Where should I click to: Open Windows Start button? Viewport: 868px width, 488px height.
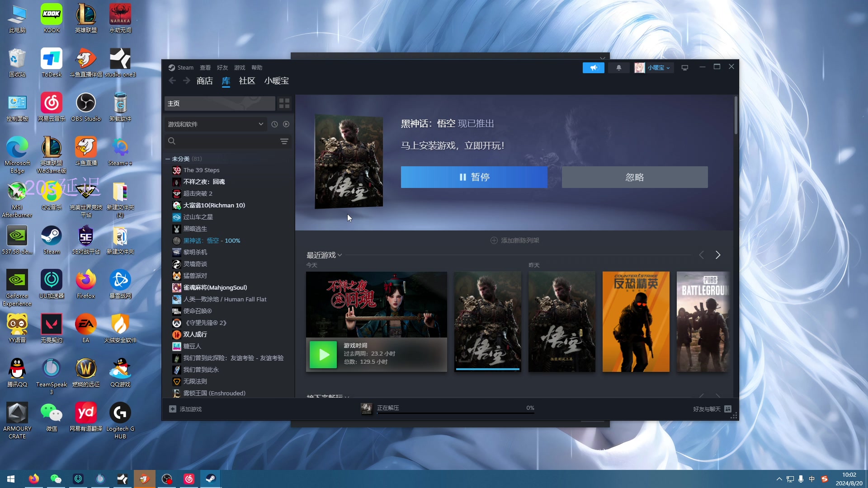click(11, 479)
